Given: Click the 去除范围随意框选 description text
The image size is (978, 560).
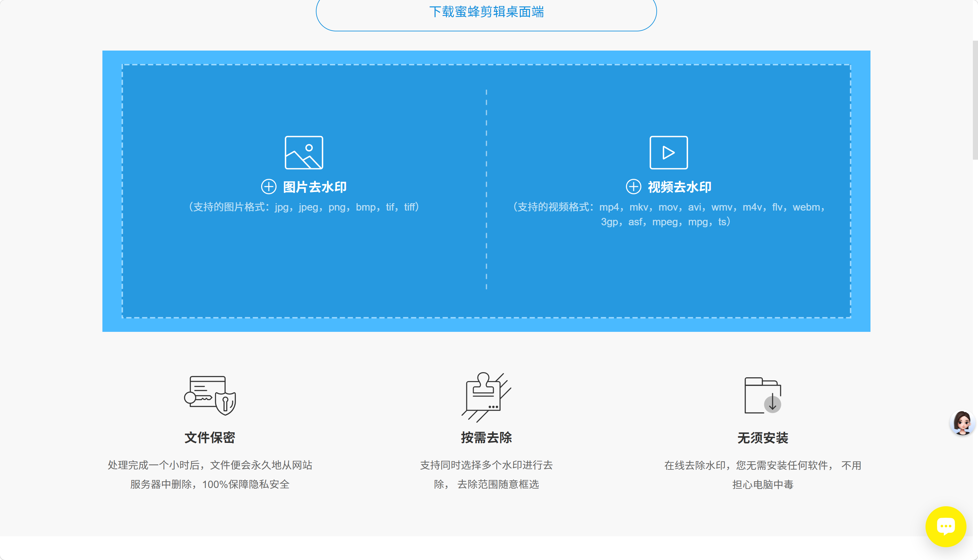Looking at the screenshot, I should pyautogui.click(x=498, y=484).
